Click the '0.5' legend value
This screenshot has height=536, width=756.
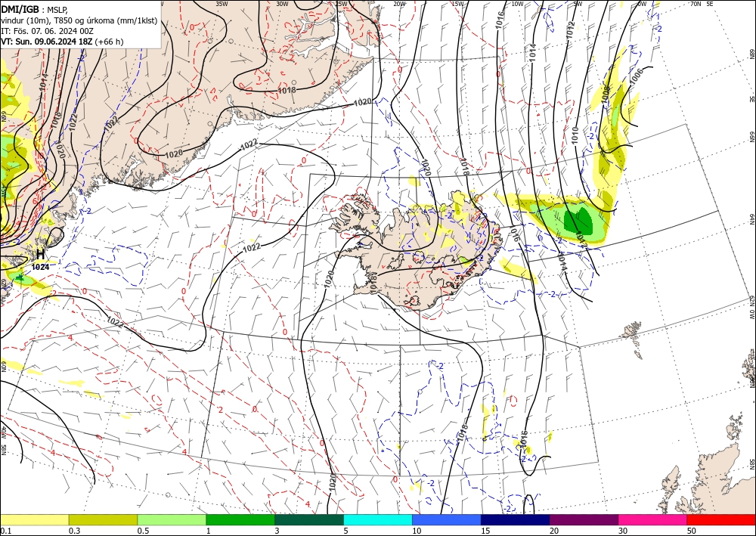click(143, 531)
